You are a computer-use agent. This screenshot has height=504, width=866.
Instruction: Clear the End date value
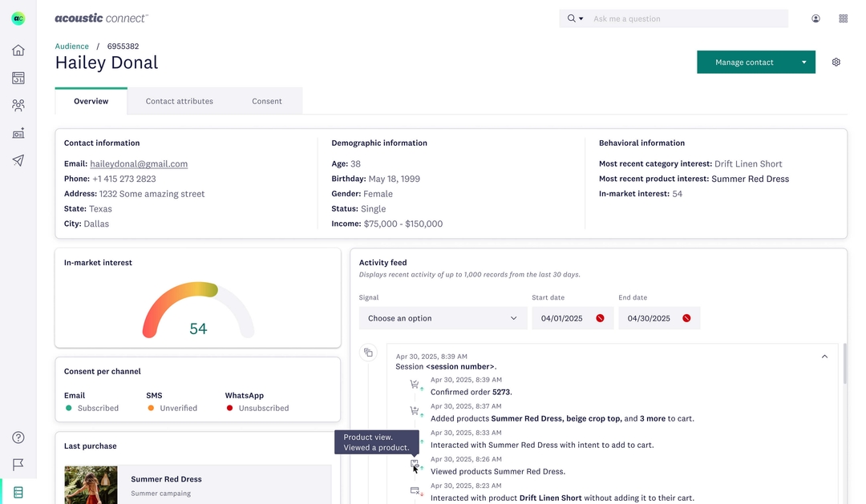click(686, 318)
